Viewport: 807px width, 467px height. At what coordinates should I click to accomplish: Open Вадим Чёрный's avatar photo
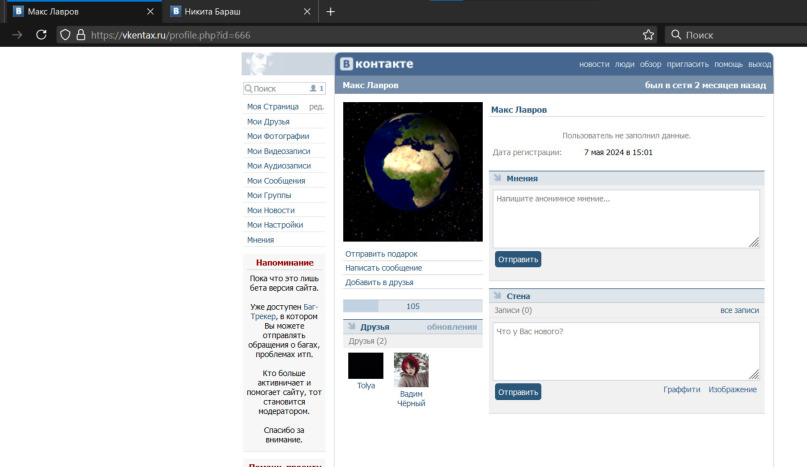click(x=411, y=370)
